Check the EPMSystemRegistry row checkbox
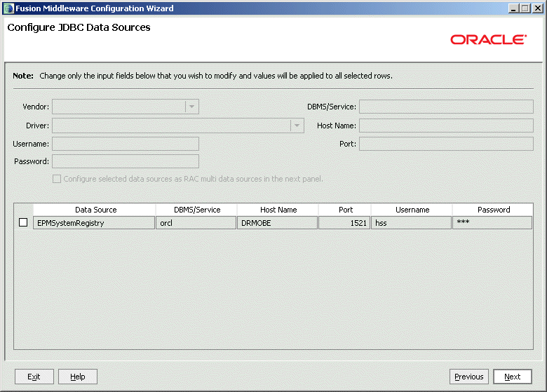 pos(23,222)
